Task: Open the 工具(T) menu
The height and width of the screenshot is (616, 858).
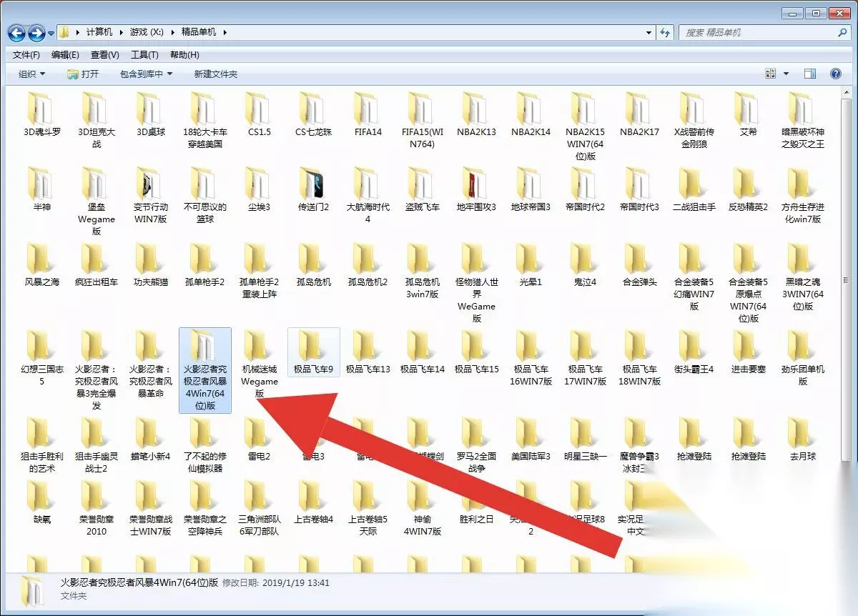Action: click(x=144, y=55)
